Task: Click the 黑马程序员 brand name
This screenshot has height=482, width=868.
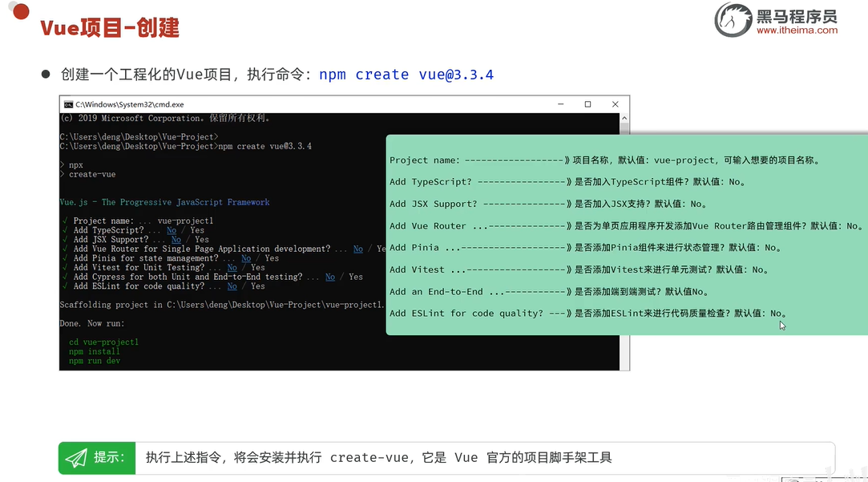Action: (x=797, y=16)
